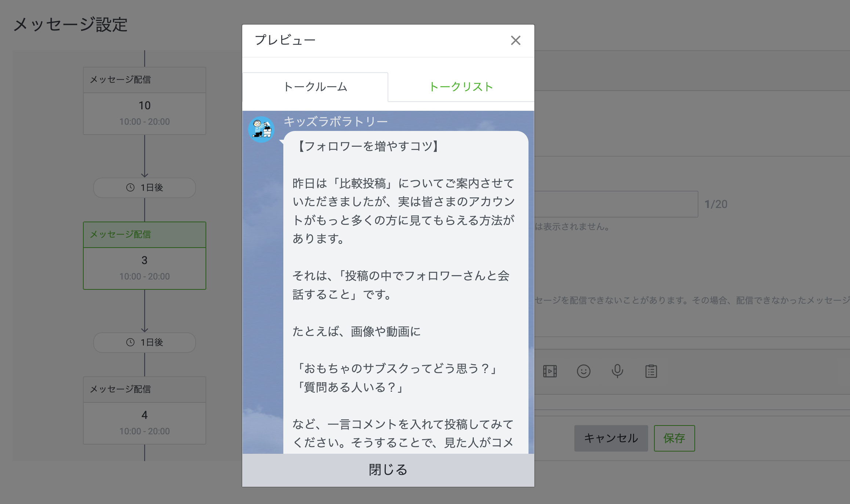Click the title input field showing 1/20
This screenshot has width=850, height=504.
tap(616, 204)
